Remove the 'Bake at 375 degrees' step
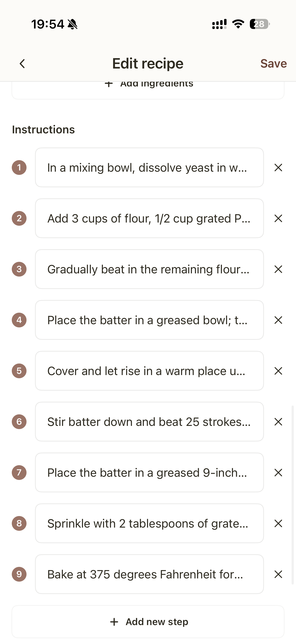Image resolution: width=296 pixels, height=644 pixels. click(x=278, y=574)
